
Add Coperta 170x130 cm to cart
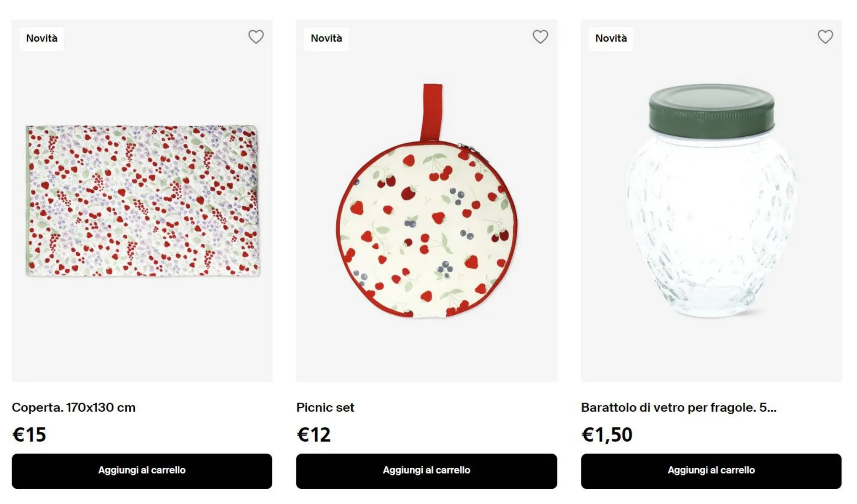coord(142,471)
